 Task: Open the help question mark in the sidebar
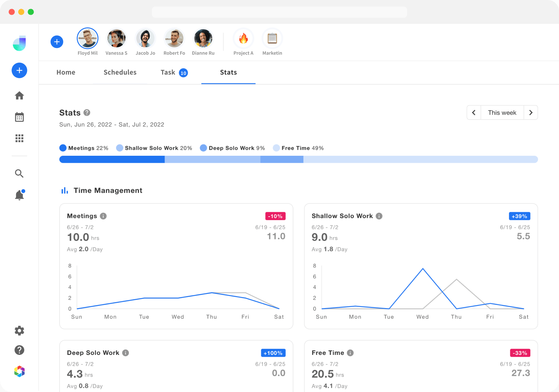(19, 350)
